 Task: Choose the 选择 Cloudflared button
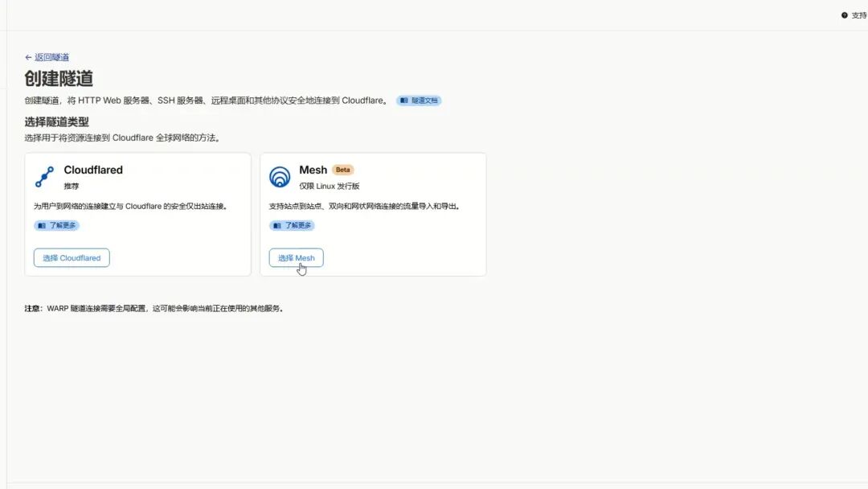tap(72, 258)
